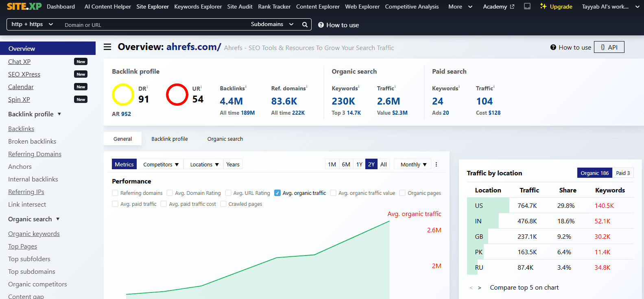Open the Chat XP sidebar link
The height and width of the screenshot is (299, 644).
click(20, 61)
